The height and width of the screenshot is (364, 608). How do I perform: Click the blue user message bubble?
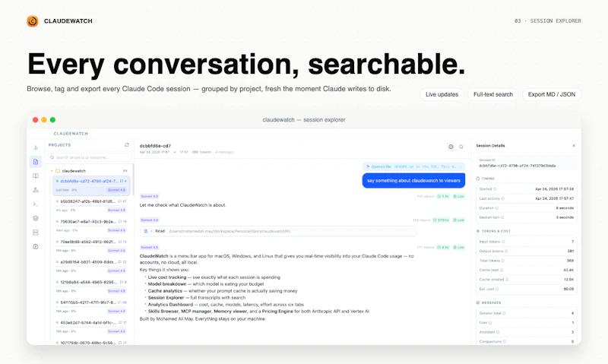[413, 181]
